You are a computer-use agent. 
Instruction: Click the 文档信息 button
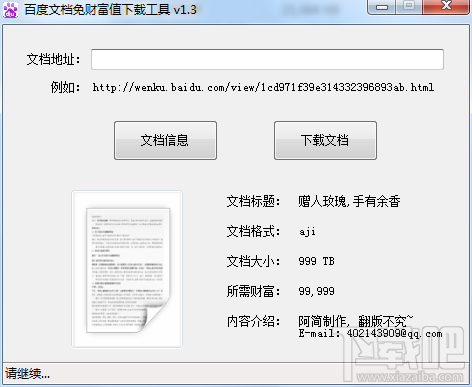(165, 140)
